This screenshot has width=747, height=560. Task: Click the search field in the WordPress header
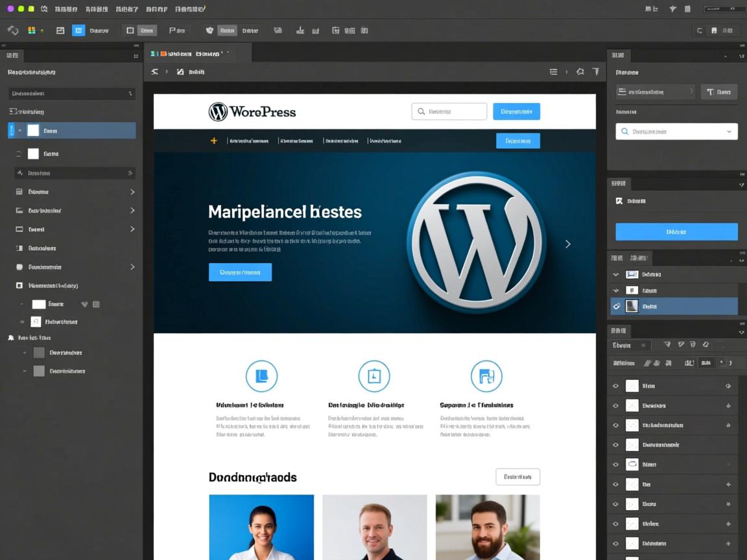tap(449, 111)
